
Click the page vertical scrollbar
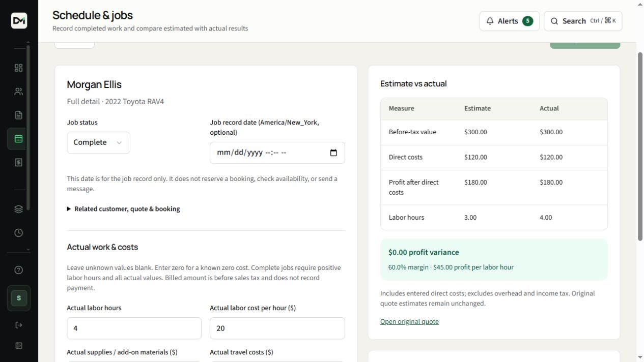pyautogui.click(x=640, y=146)
